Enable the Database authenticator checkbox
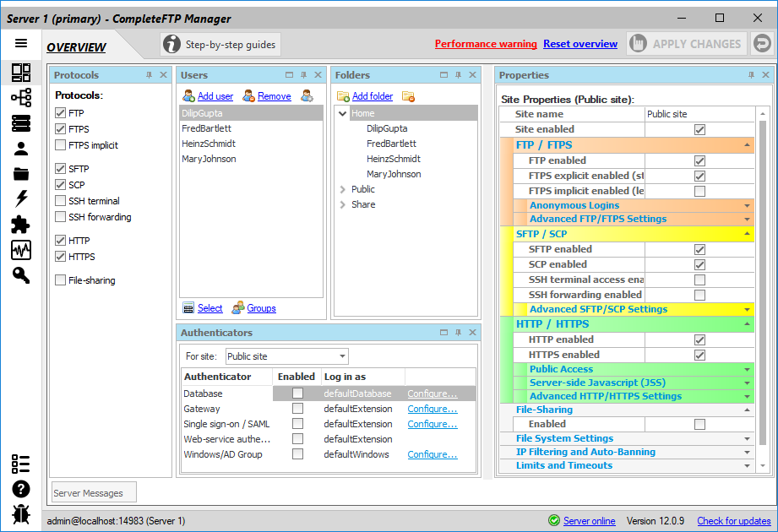Screen dimensions: 778x532 coord(297,394)
